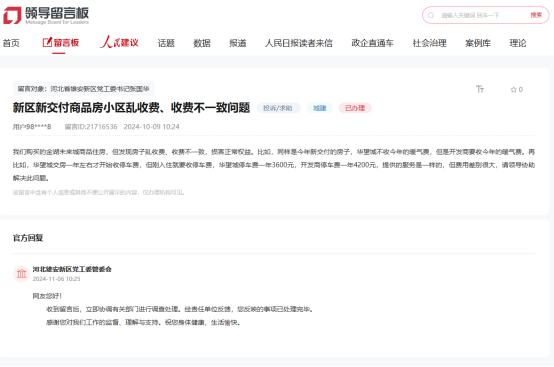Click the username 用户98****8
Viewport: 554px width, 367px height.
32,126
